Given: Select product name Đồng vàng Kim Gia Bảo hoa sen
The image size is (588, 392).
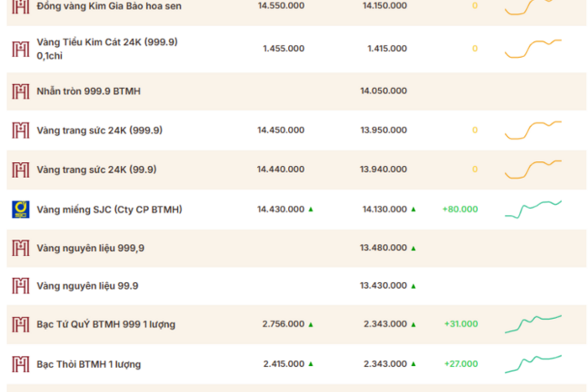Looking at the screenshot, I should click(x=108, y=6).
